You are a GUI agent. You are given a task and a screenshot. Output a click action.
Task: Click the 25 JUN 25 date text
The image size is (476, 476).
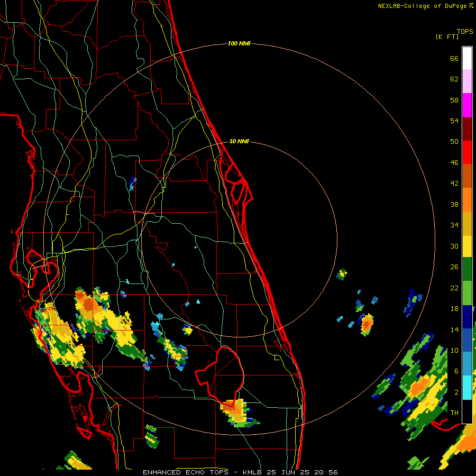click(x=288, y=472)
